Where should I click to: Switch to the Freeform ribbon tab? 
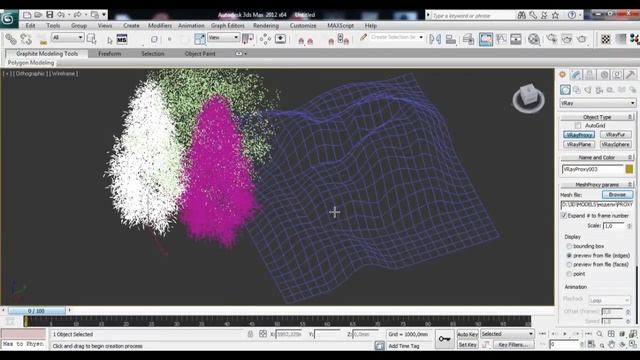pos(109,53)
